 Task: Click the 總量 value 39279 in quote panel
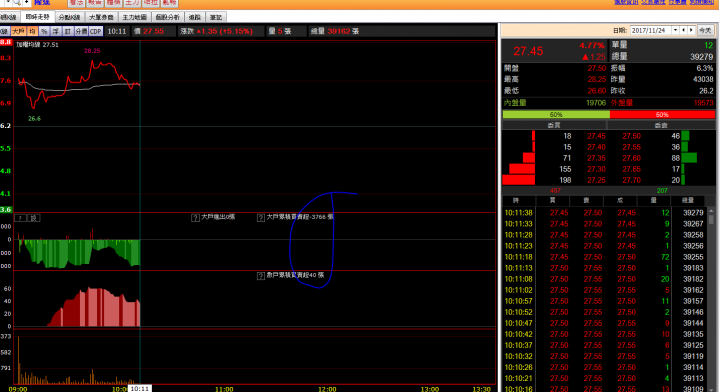pyautogui.click(x=702, y=57)
